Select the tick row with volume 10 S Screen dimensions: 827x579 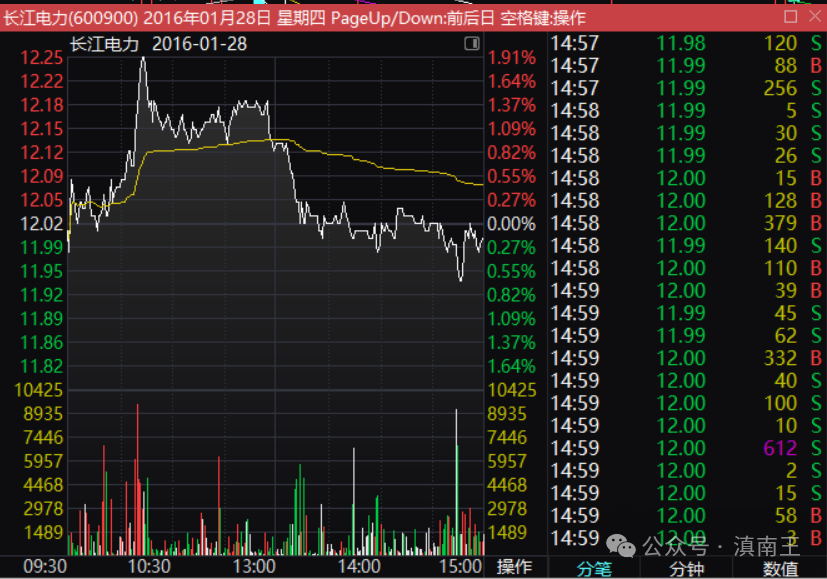[x=686, y=426]
